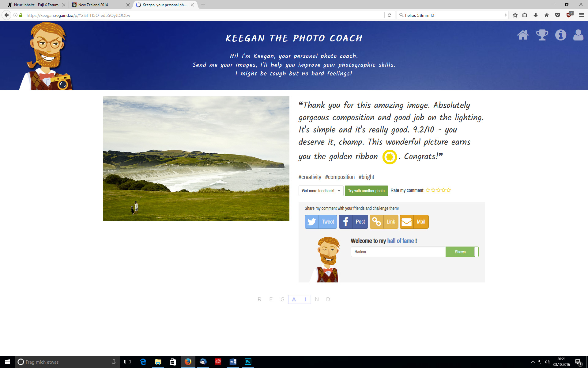Screen dimensions: 588x368
Task: Give the first star in Rate my comment
Action: click(x=428, y=190)
